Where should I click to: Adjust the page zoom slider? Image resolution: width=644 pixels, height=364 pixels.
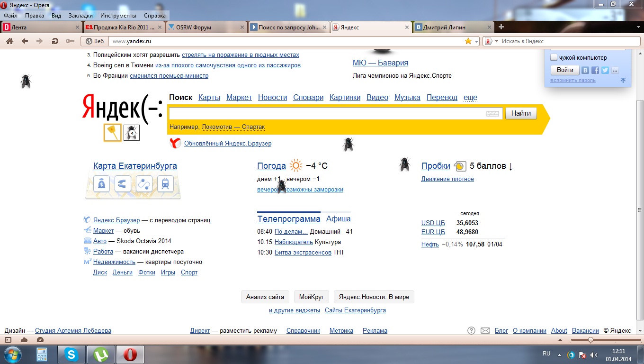click(590, 340)
